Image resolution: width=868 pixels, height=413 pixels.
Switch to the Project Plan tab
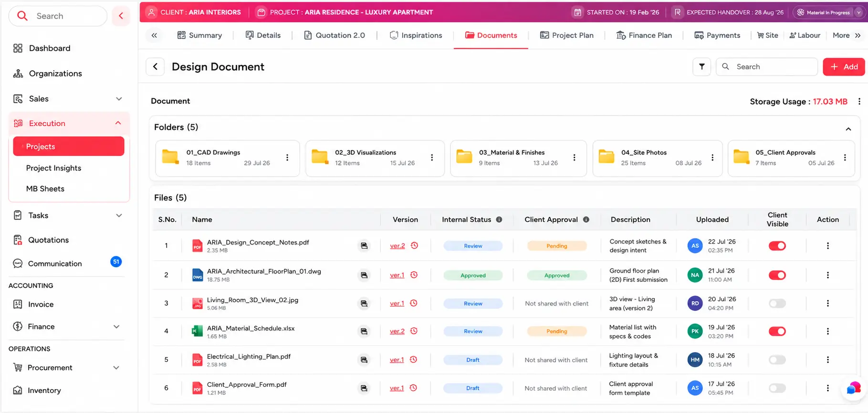(567, 35)
